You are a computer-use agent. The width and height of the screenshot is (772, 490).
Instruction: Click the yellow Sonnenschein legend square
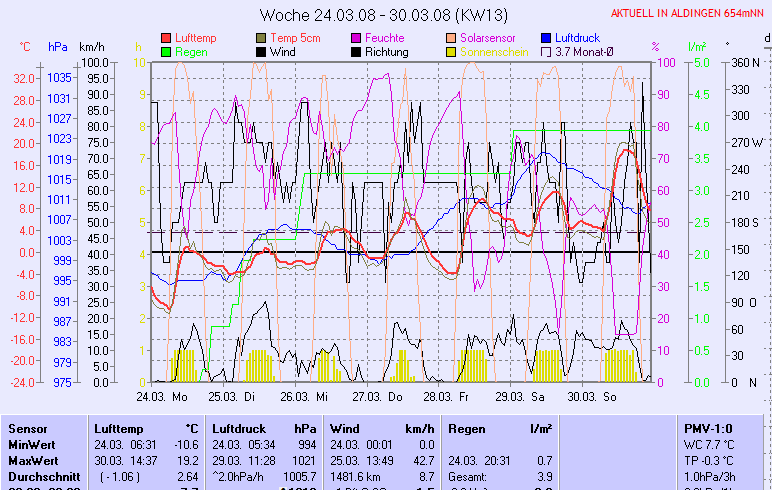tap(452, 51)
